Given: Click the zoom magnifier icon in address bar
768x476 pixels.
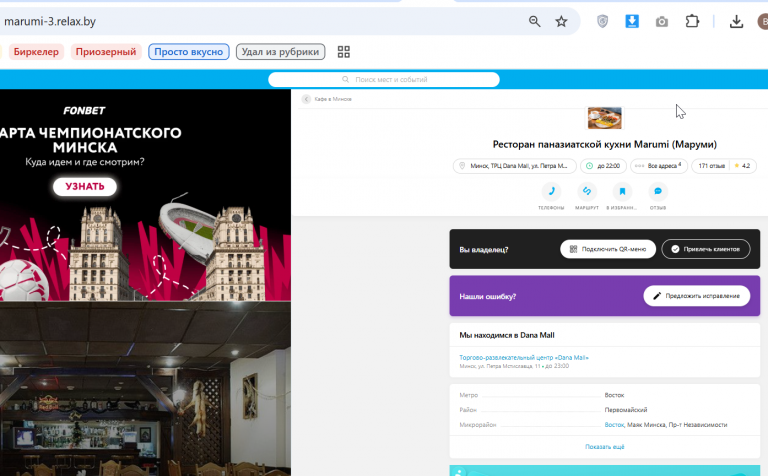Looking at the screenshot, I should pos(534,21).
